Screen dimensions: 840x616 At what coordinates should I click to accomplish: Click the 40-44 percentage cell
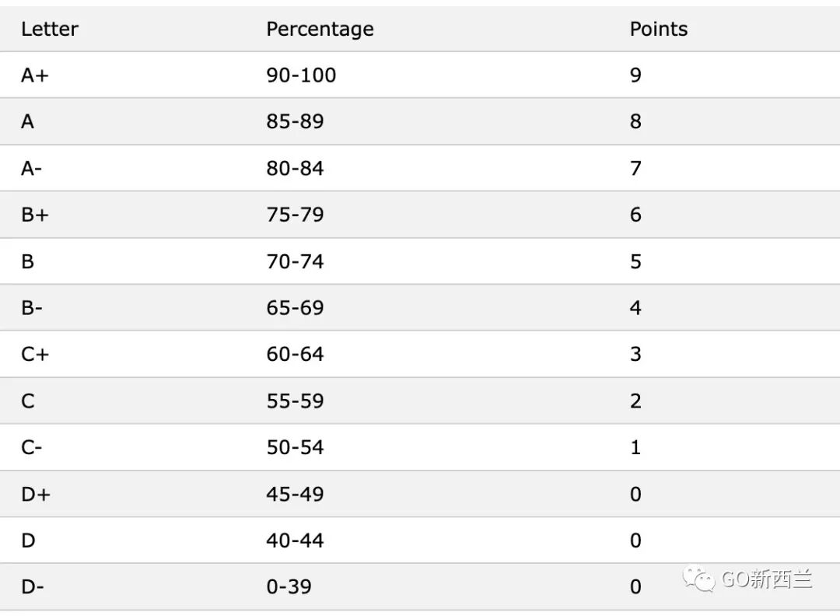[x=296, y=541]
